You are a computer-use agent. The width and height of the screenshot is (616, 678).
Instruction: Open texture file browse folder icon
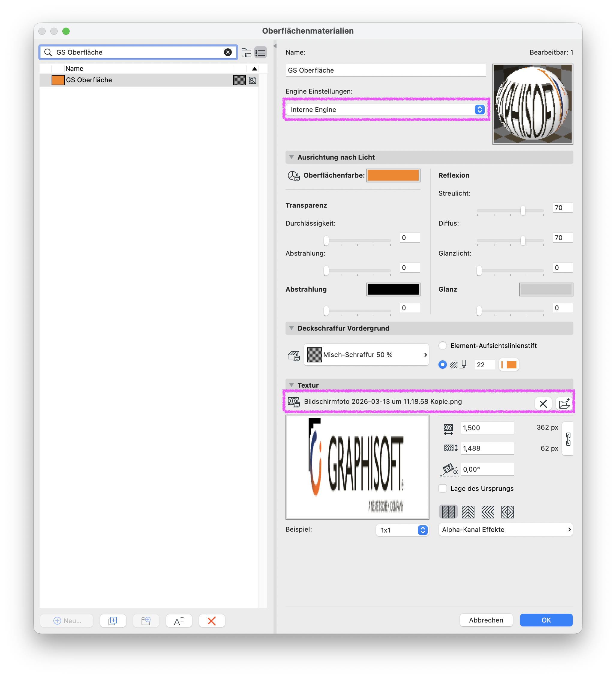pos(564,403)
